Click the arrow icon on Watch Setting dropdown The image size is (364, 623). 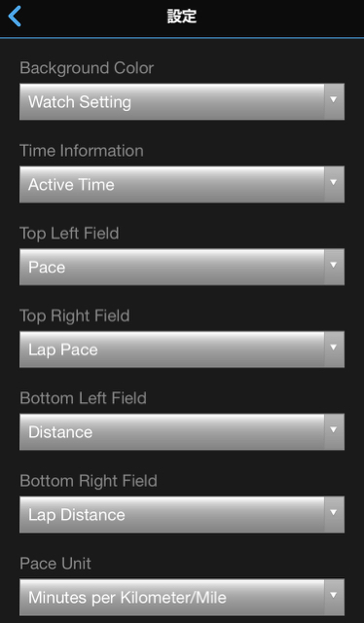click(334, 99)
